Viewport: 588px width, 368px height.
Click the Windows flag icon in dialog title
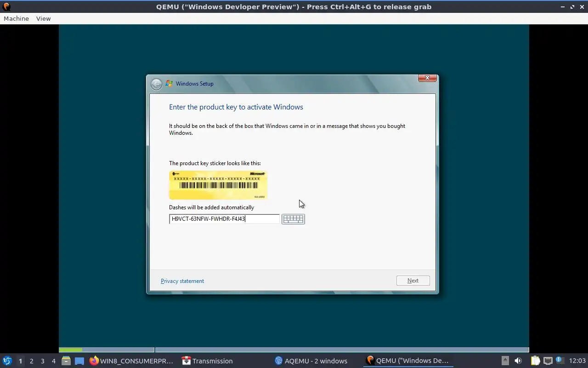tap(169, 84)
